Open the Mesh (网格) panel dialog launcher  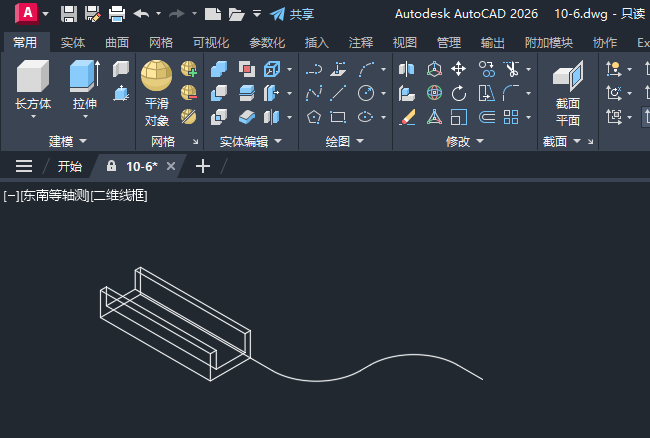point(195,142)
